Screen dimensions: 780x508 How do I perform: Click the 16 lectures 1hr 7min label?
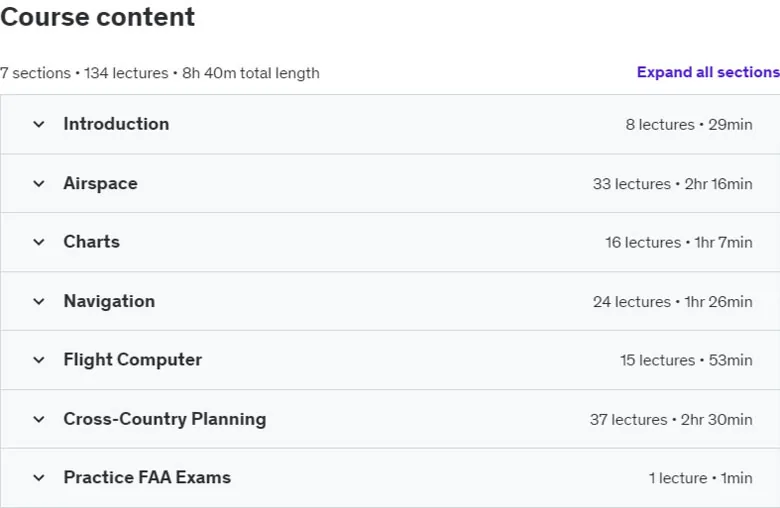coord(679,243)
